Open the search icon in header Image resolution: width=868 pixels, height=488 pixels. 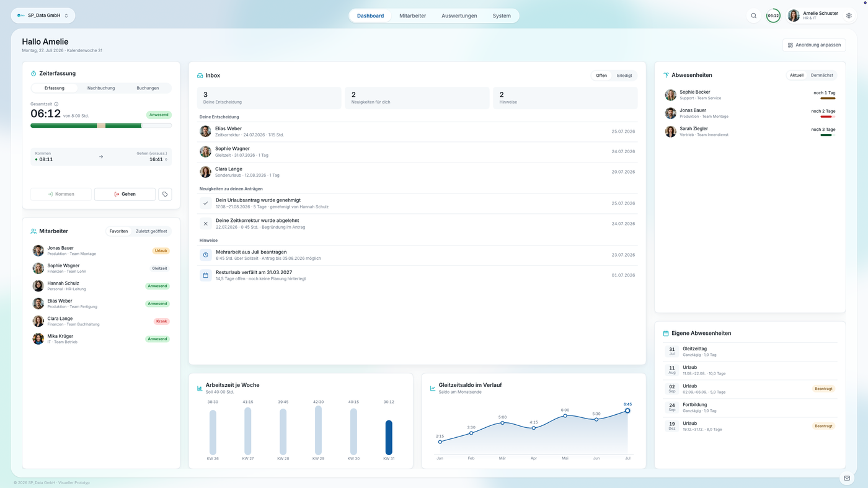(753, 16)
